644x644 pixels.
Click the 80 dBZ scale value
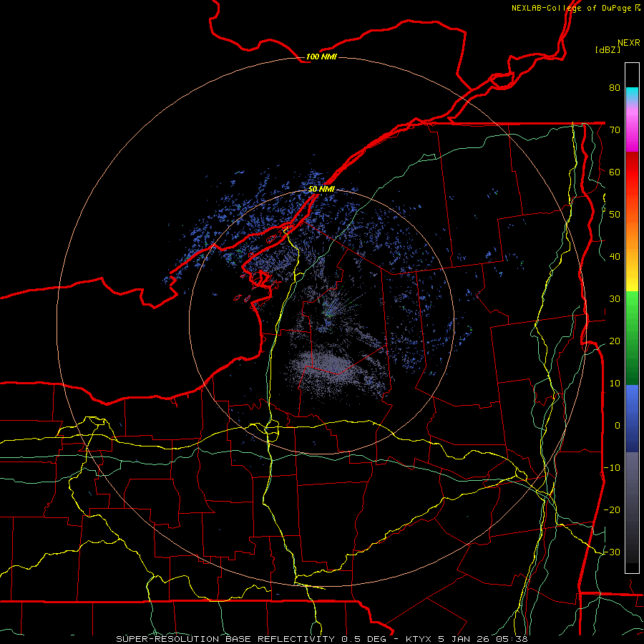click(615, 87)
